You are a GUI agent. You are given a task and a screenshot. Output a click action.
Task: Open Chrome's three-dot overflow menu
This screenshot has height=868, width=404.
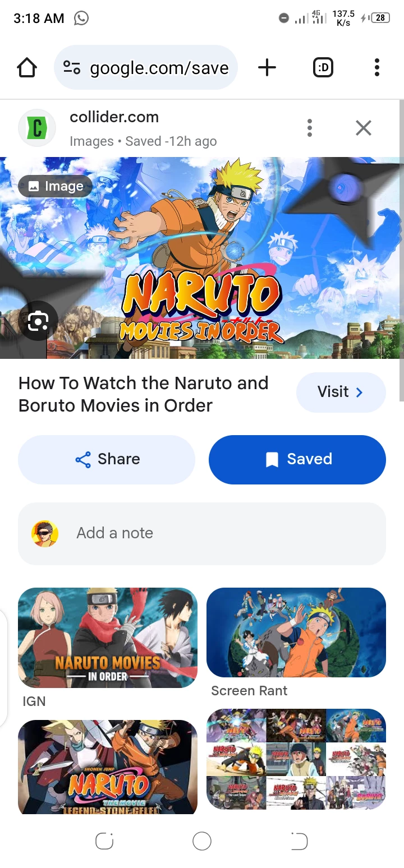tap(377, 68)
